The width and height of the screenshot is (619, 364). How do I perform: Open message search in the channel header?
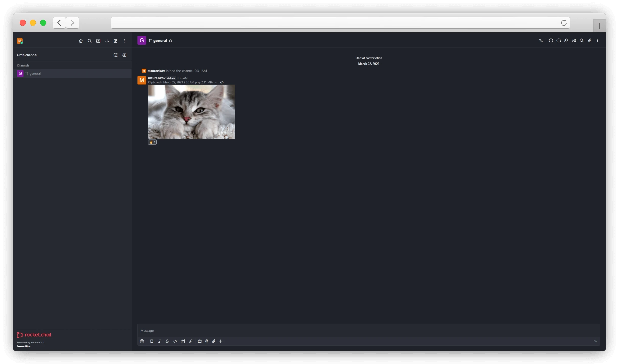click(582, 40)
